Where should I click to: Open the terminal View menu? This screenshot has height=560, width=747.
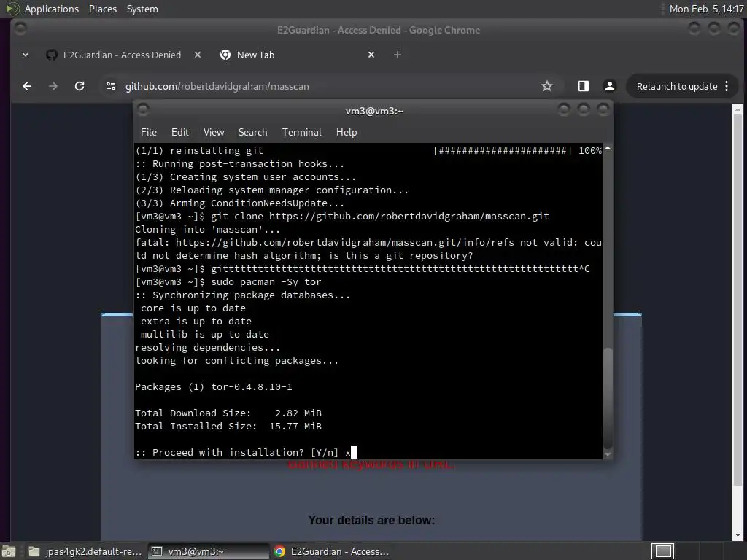click(x=214, y=133)
